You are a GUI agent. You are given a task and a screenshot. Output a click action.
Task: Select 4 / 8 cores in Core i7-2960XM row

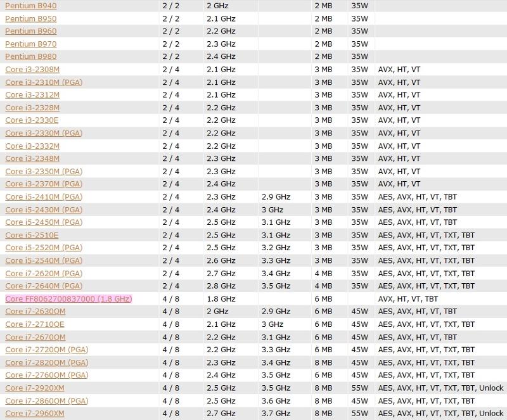click(170, 413)
